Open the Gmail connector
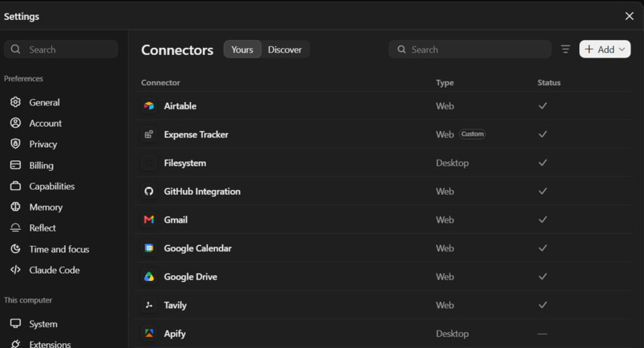The image size is (644, 348). click(383, 219)
